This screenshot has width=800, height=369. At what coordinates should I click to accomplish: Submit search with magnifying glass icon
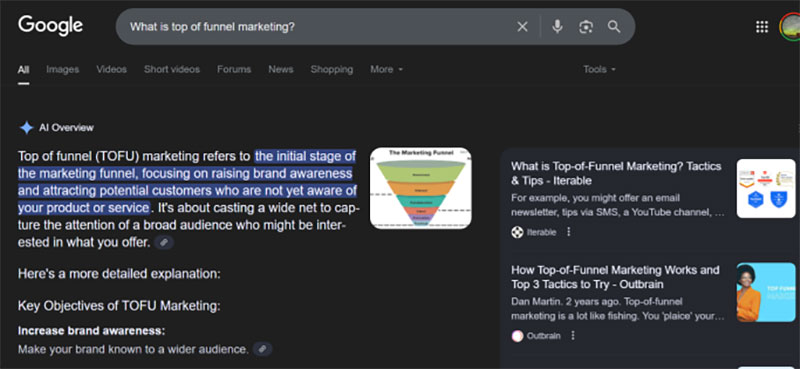click(x=614, y=27)
